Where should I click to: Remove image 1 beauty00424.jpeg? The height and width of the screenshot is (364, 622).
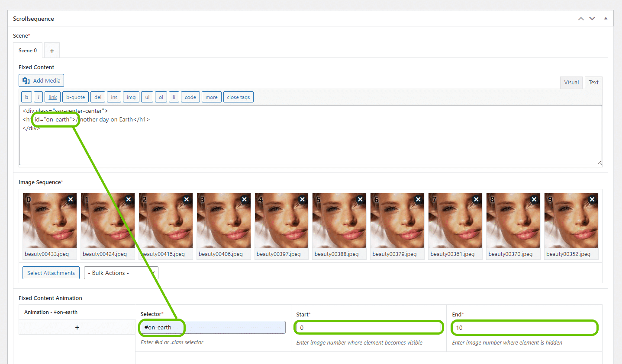[129, 199]
